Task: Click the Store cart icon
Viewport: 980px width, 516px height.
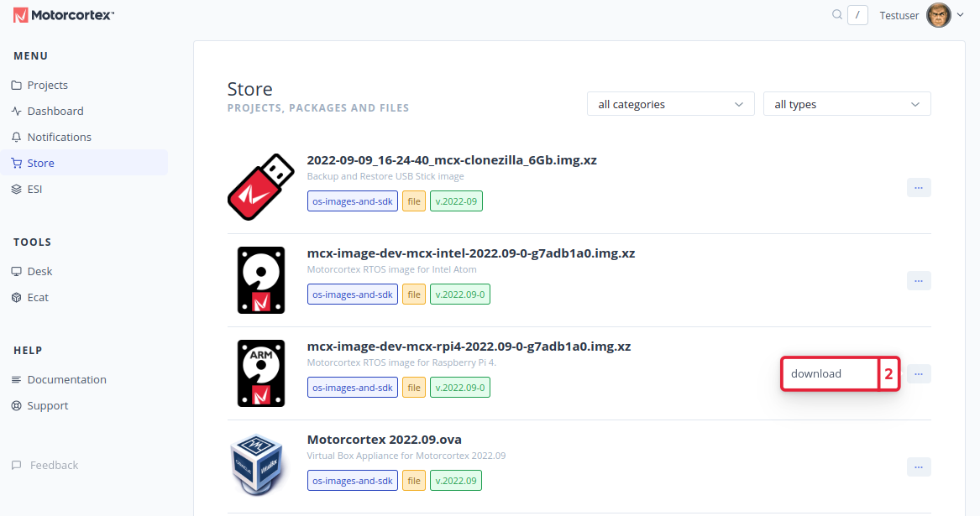Action: [x=17, y=163]
